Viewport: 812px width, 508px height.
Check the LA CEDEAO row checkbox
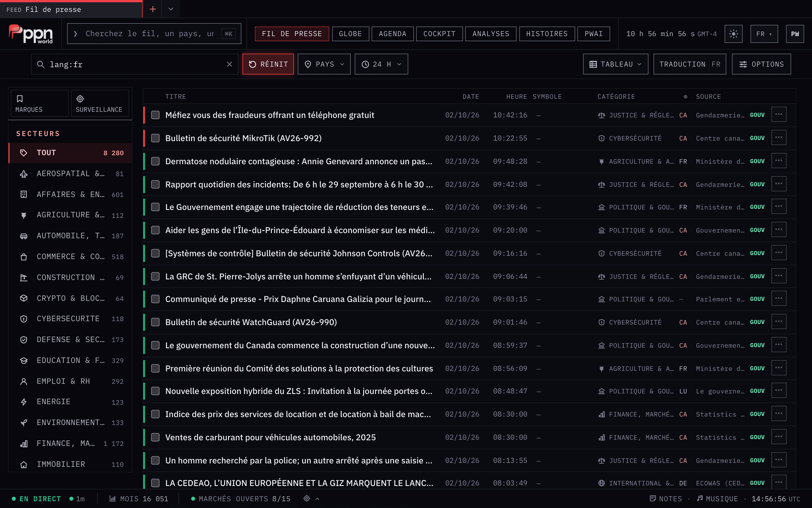click(x=155, y=483)
